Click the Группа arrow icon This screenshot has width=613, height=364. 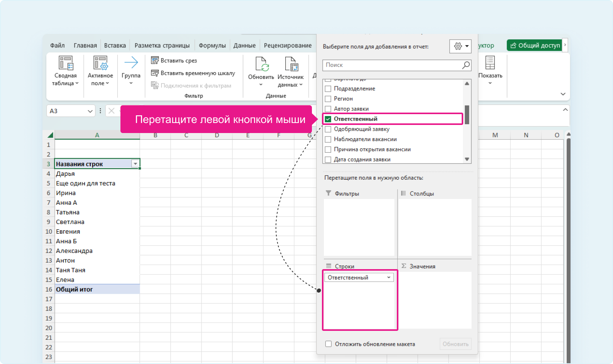pos(131,62)
